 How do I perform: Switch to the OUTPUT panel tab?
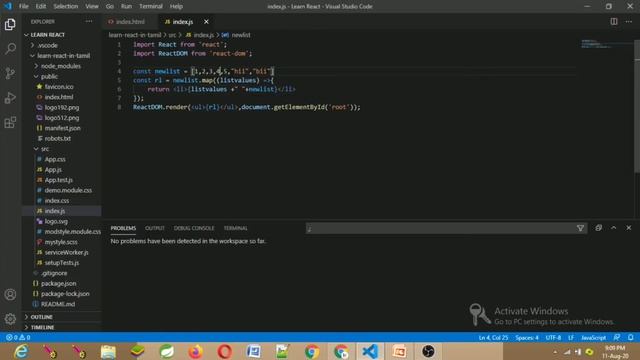click(x=155, y=228)
